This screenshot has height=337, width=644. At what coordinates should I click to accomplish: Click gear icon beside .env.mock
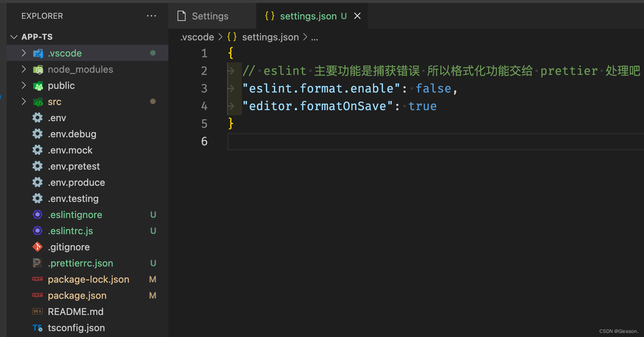(x=37, y=150)
